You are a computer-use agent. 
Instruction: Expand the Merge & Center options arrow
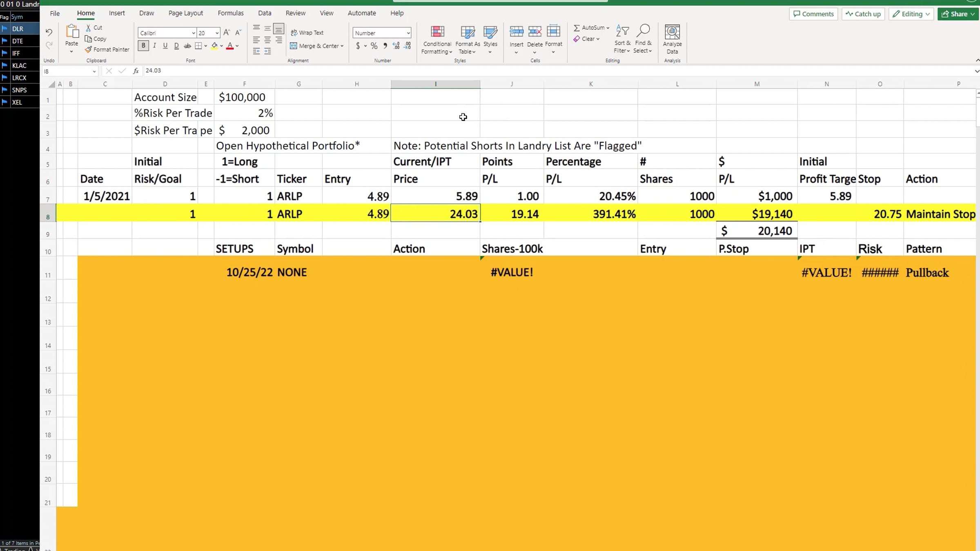pos(342,46)
